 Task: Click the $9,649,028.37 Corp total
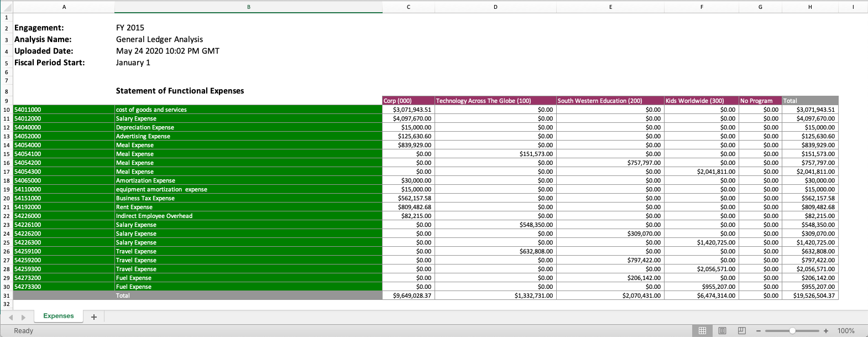409,295
